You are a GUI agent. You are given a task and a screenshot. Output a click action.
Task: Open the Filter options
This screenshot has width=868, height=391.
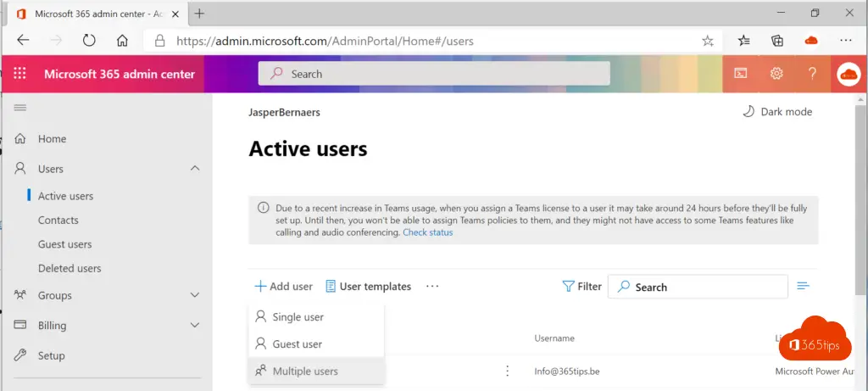pos(581,287)
